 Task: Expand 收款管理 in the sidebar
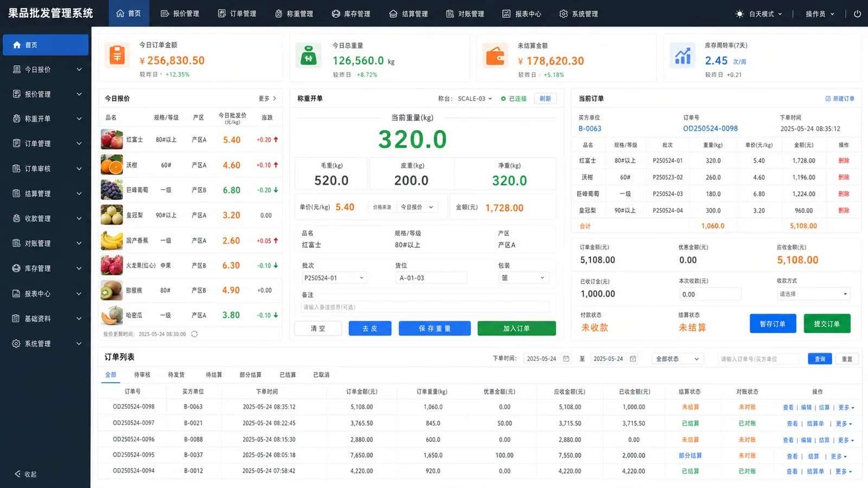(x=46, y=219)
